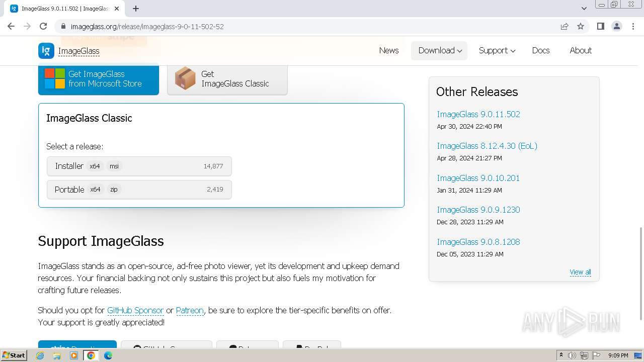
Task: Open Chrome three-dot menu
Action: pos(633,26)
